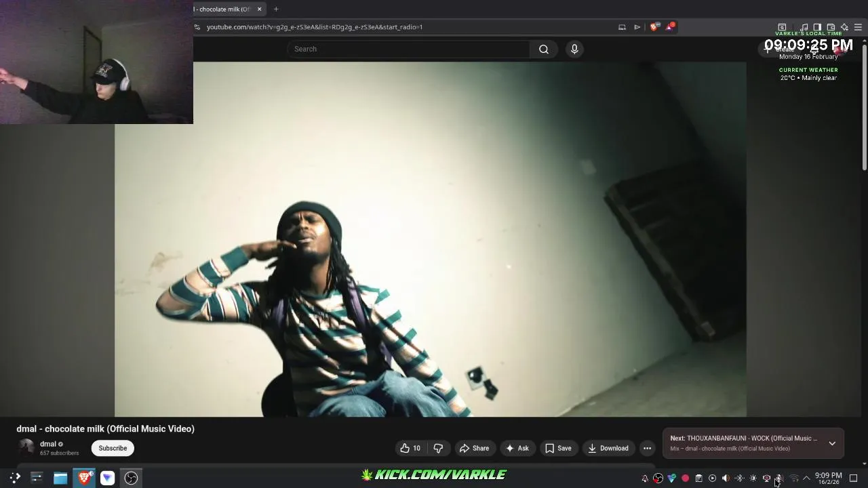Click the Download button
The image size is (868, 488).
608,448
